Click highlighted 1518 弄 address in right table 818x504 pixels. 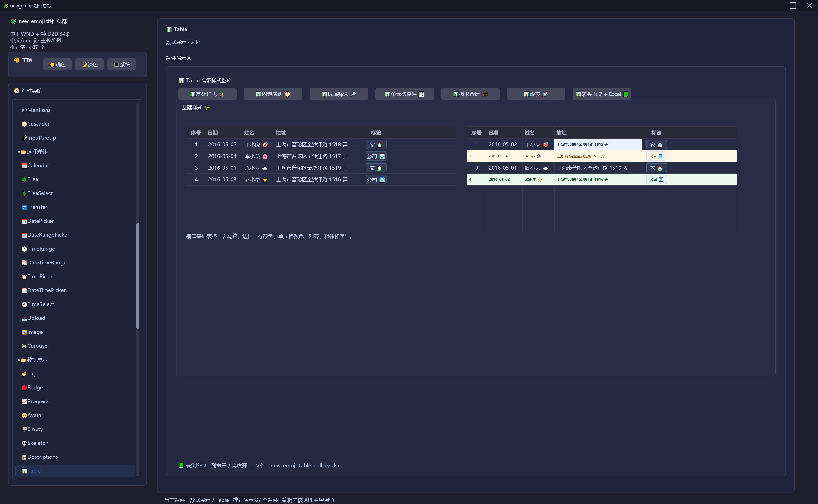[598, 144]
